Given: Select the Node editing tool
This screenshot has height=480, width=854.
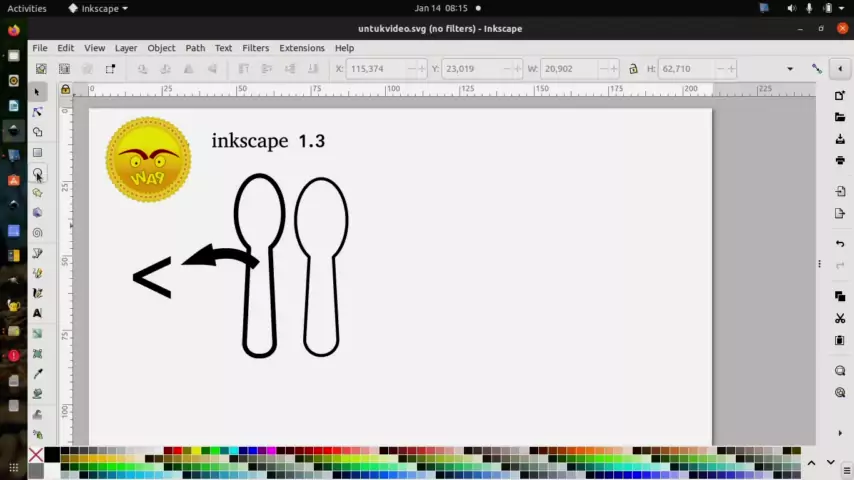Looking at the screenshot, I should (37, 112).
